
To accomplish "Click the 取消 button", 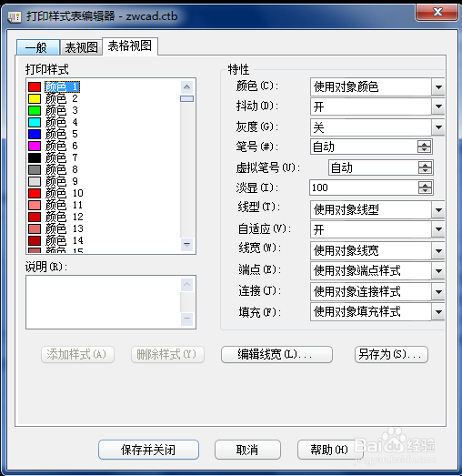I will pos(247,450).
